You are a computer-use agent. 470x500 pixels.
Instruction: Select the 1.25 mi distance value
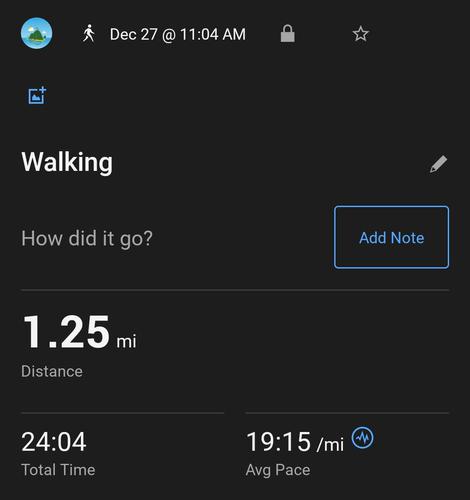[x=79, y=332]
